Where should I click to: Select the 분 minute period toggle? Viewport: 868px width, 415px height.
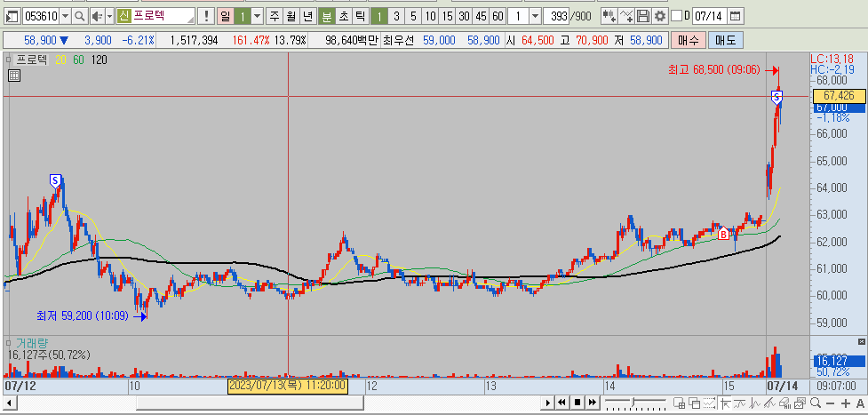coord(327,16)
